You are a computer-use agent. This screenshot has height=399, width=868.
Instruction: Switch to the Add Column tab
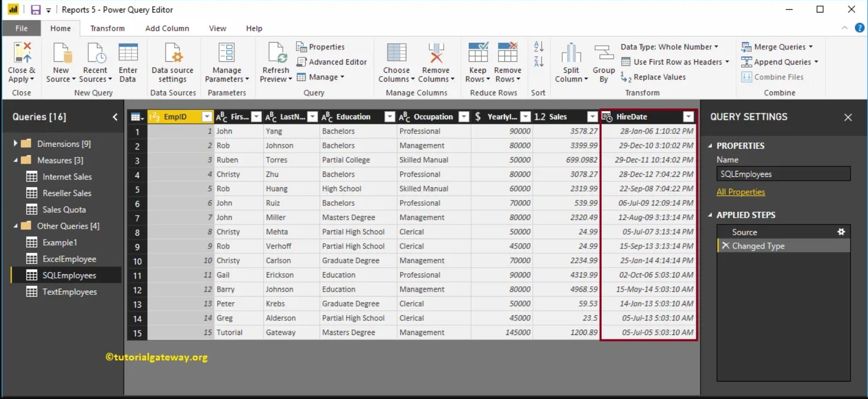(x=167, y=28)
